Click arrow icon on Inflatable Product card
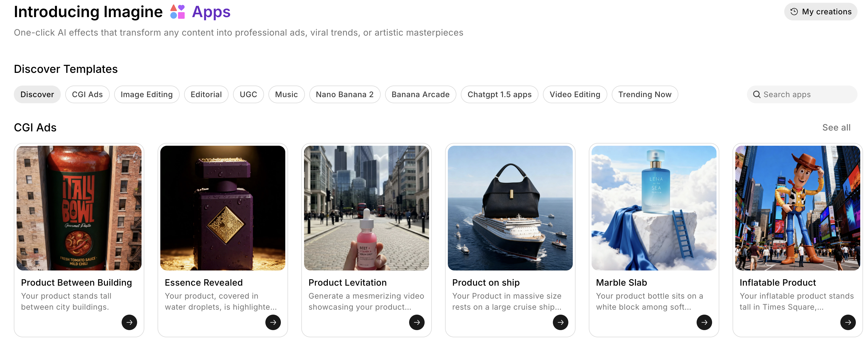868x345 pixels. [x=848, y=322]
